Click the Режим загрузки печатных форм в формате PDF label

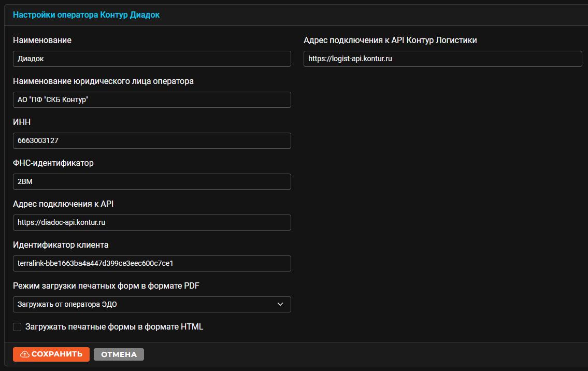(x=106, y=286)
